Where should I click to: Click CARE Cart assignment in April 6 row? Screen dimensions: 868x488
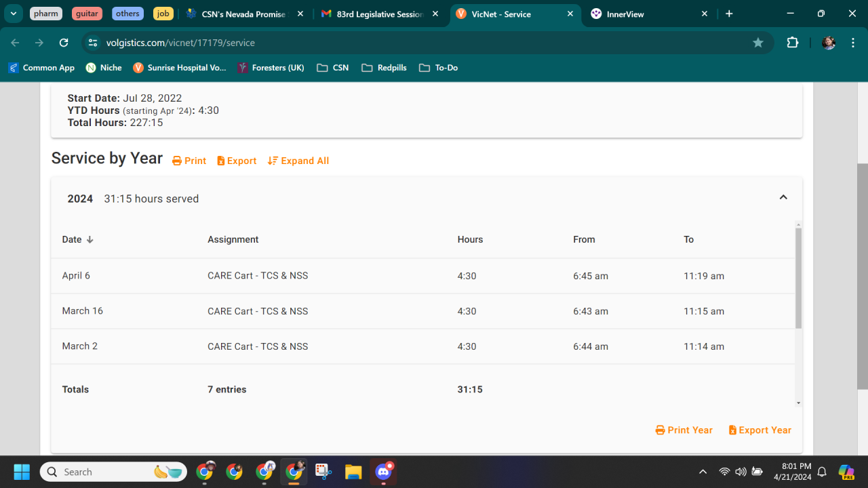point(258,276)
